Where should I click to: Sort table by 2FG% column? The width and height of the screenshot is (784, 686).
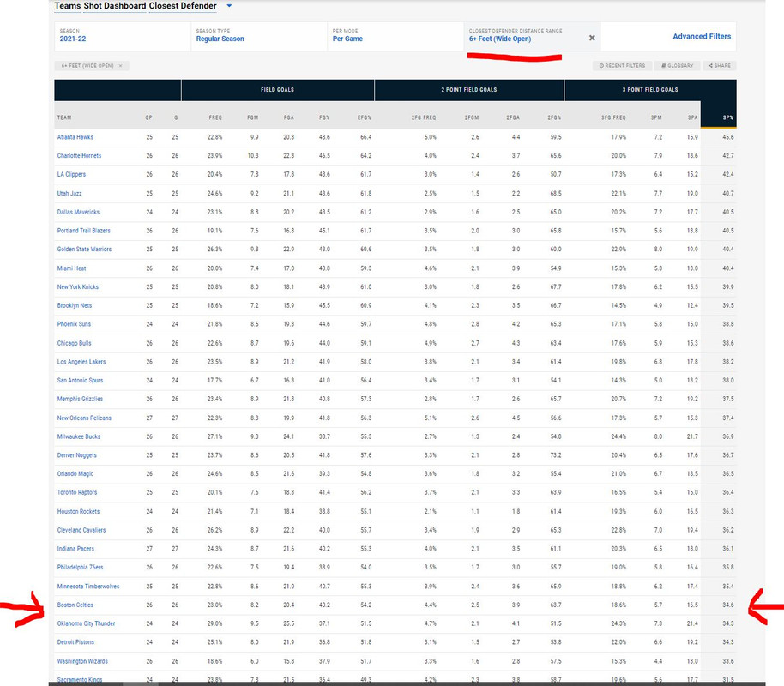pos(554,118)
